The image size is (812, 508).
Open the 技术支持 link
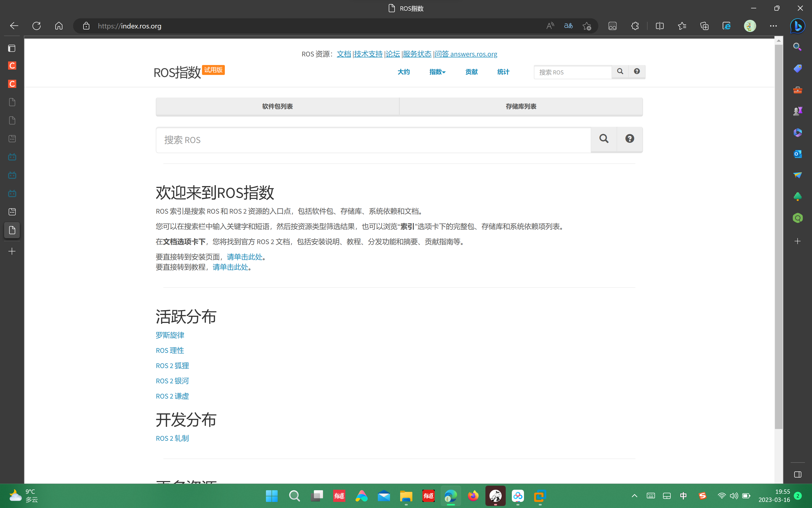[x=368, y=54]
